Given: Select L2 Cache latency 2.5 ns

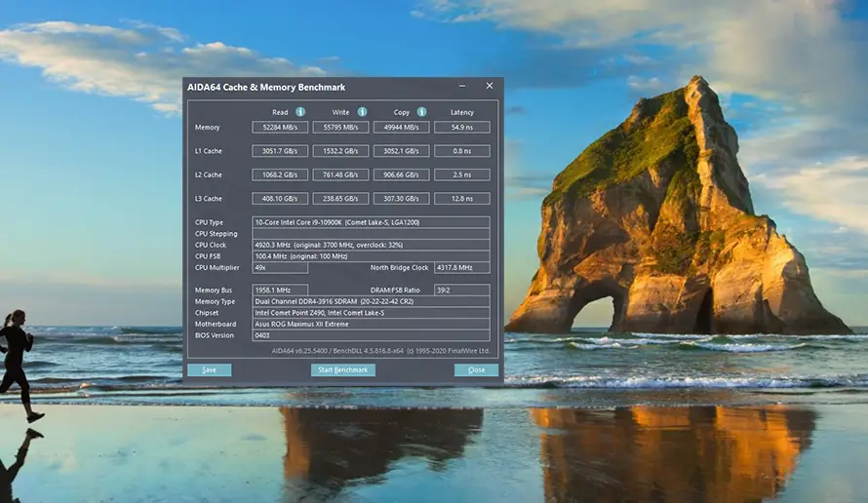Looking at the screenshot, I should pyautogui.click(x=462, y=174).
